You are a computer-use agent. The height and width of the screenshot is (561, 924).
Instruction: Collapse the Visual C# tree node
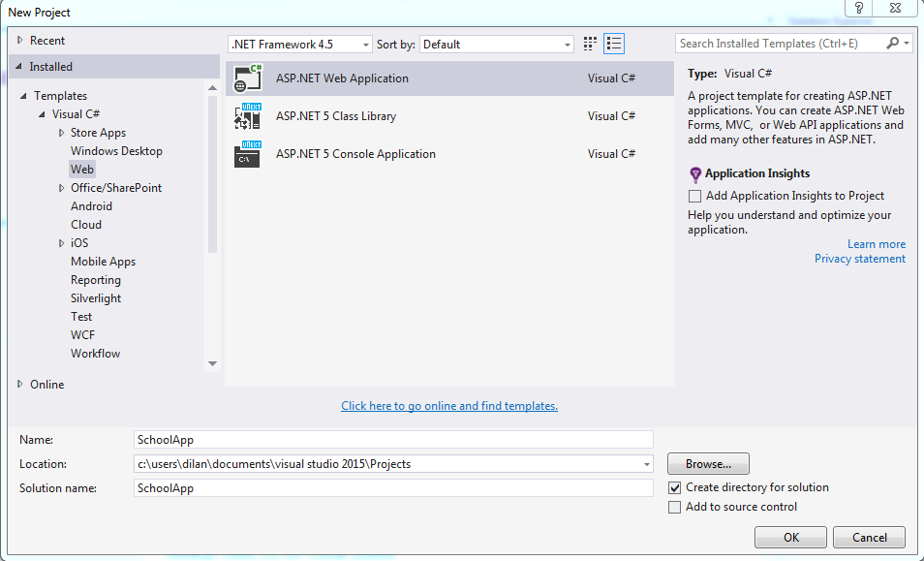coord(42,114)
